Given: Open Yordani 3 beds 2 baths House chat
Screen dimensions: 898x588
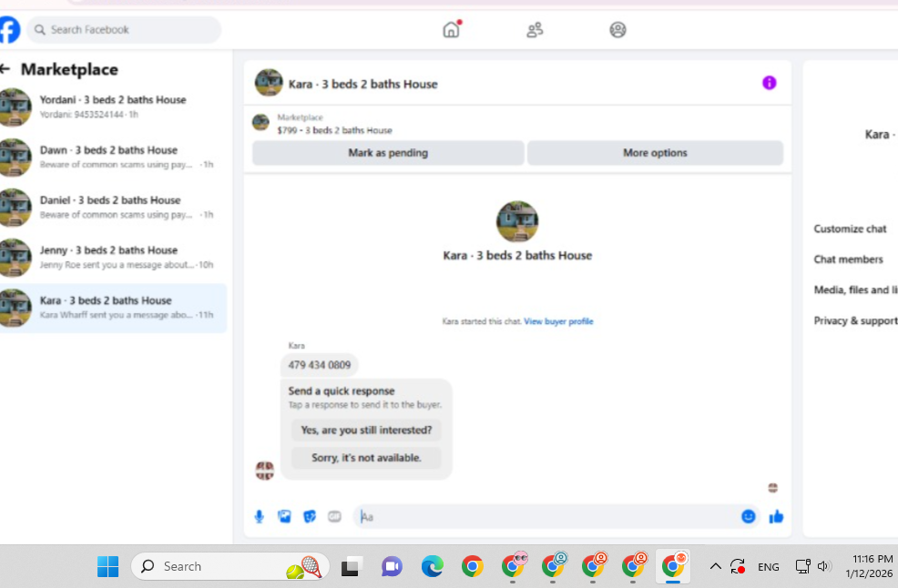Looking at the screenshot, I should click(x=114, y=107).
